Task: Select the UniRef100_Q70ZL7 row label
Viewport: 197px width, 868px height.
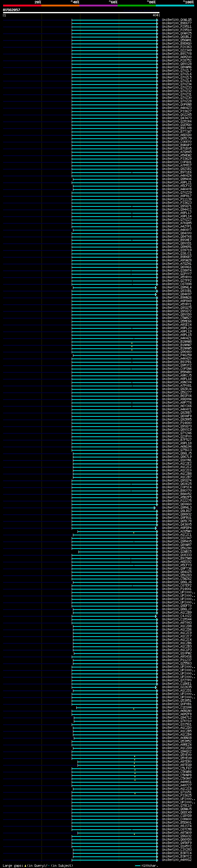Action: tap(176, 71)
